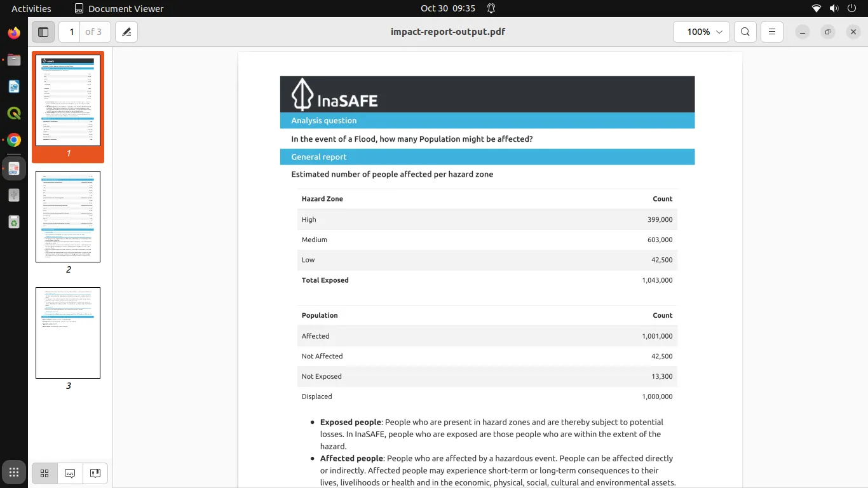Switch sidebar to bookmarks outline view
This screenshot has height=488, width=868.
(x=95, y=473)
